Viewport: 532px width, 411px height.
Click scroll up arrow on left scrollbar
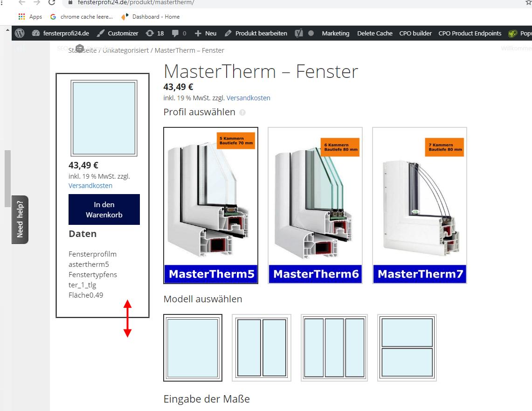click(x=7, y=30)
